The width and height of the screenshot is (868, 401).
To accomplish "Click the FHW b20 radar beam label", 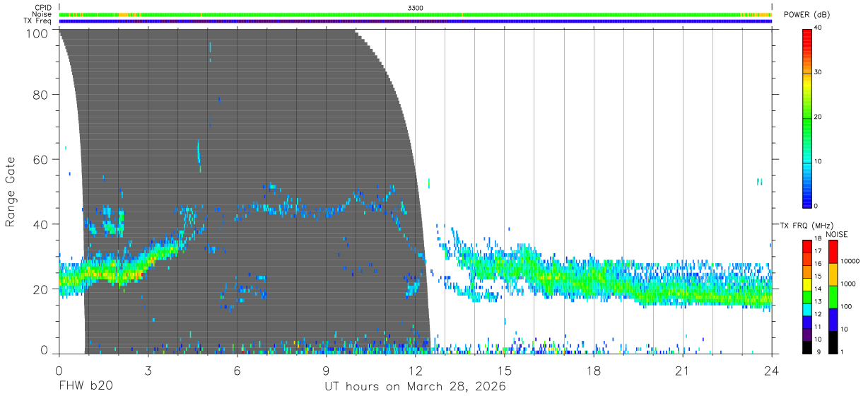I will 85,386.
